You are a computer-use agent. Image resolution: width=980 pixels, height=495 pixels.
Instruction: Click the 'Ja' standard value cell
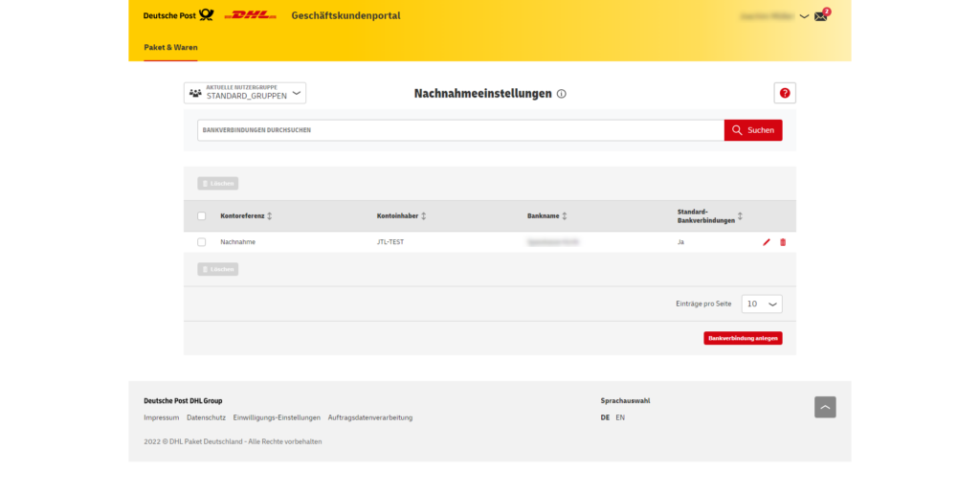point(680,242)
